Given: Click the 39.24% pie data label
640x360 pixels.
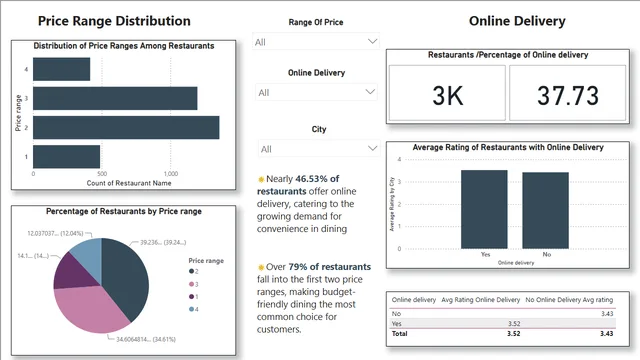Looking at the screenshot, I should (163, 242).
